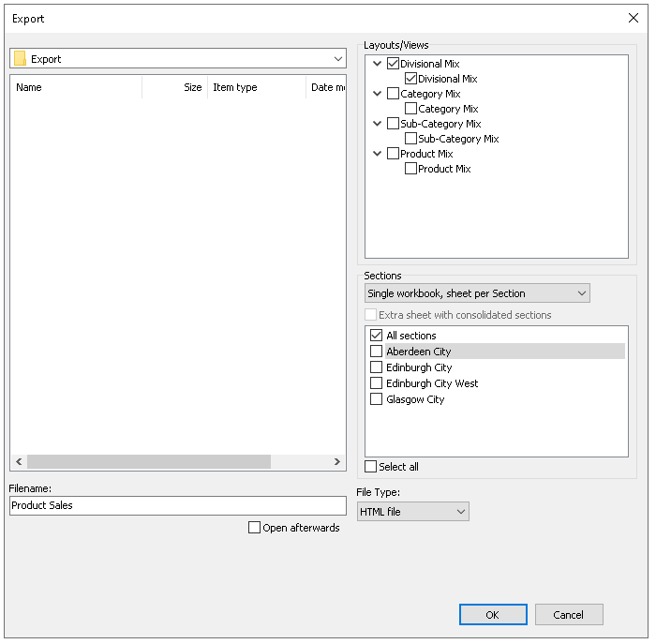
Task: Toggle the Open afterwards checkbox
Action: (x=254, y=528)
